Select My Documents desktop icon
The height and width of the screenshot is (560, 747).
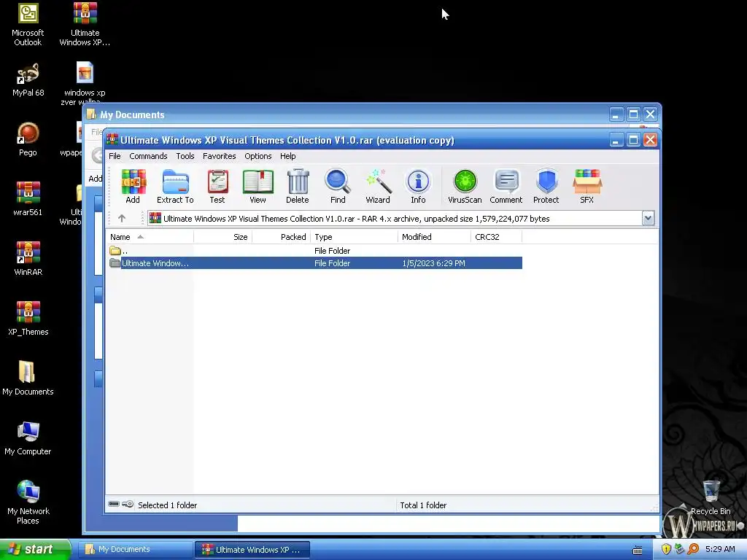click(28, 378)
